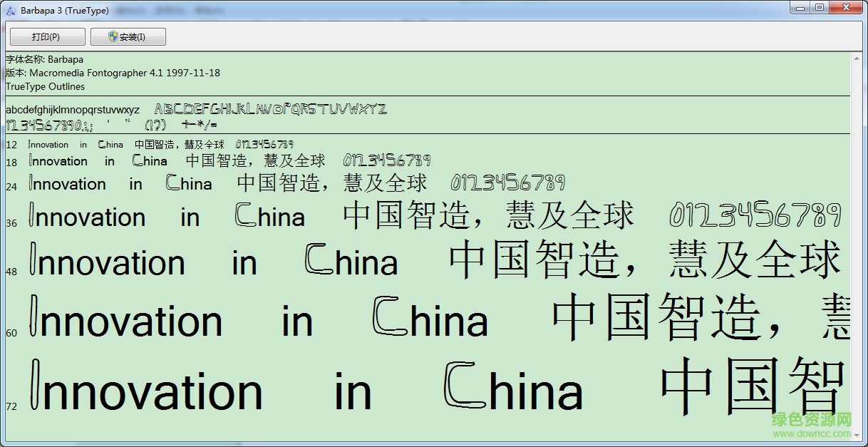The height and width of the screenshot is (447, 868).
Task: Click the size 12 label
Action: coord(11,145)
